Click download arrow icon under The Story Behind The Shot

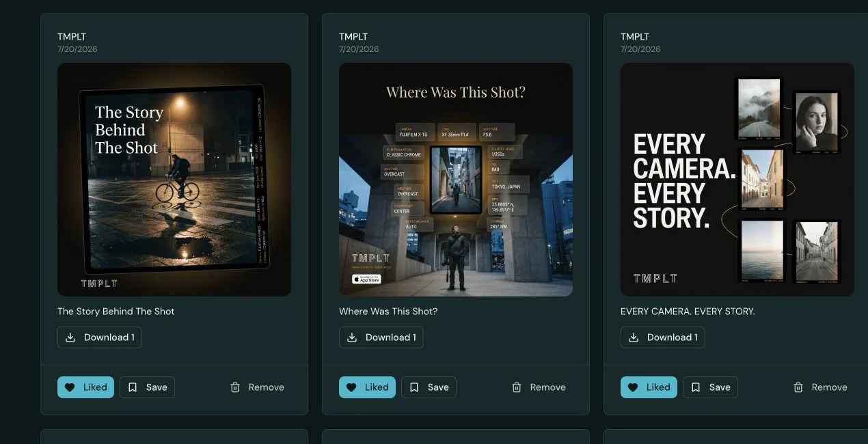point(70,337)
